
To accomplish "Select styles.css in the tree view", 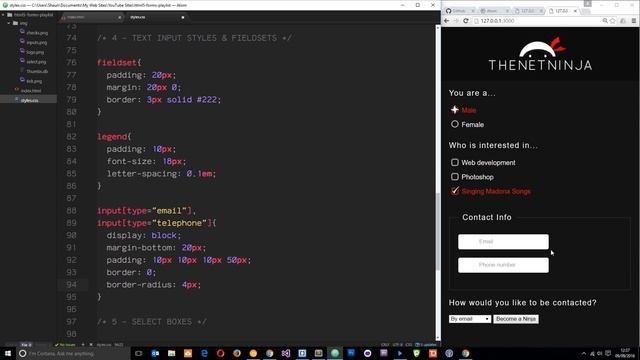I will [x=29, y=100].
